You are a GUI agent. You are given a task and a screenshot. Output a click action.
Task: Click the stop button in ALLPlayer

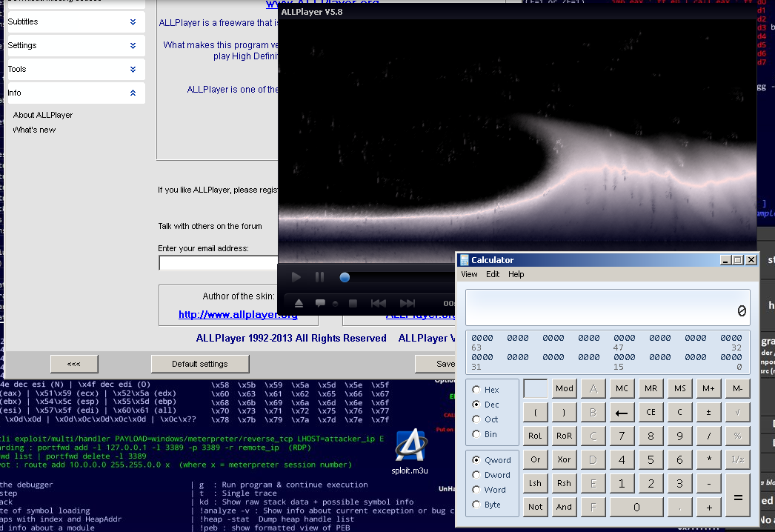click(353, 303)
